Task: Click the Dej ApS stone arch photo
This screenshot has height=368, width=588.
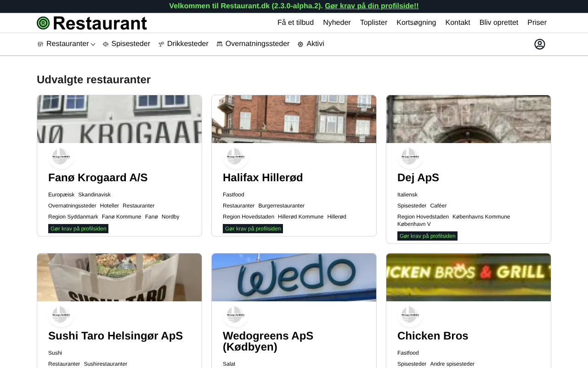Action: (469, 119)
